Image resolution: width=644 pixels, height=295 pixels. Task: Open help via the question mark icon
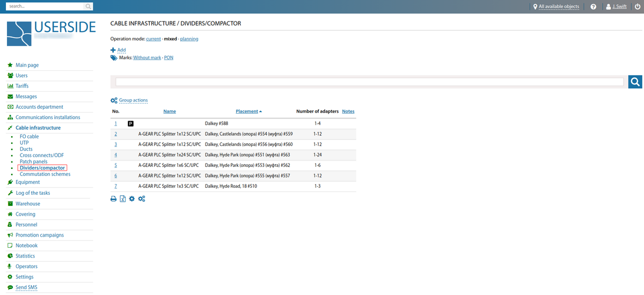(593, 7)
